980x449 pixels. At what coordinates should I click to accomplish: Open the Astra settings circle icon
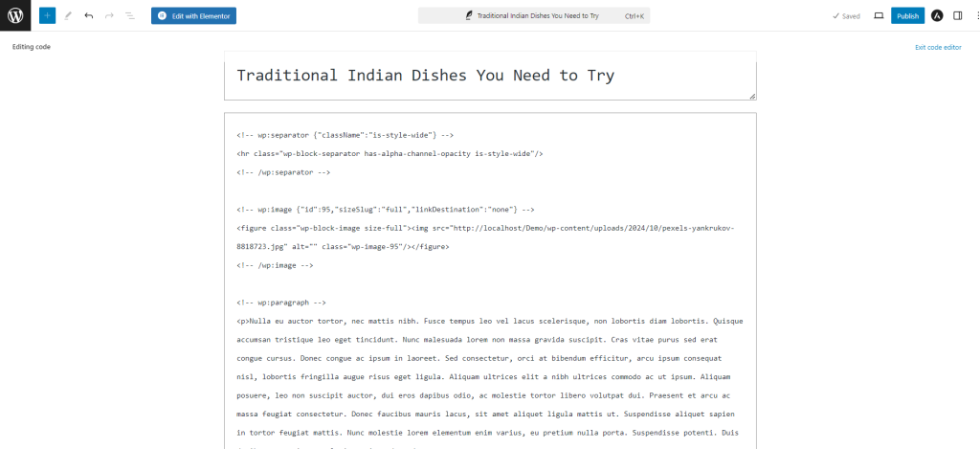click(x=937, y=15)
